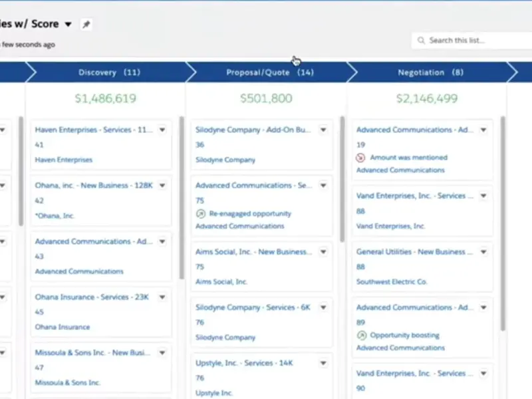
Task: Open the Silodyne Company Add-On card dropdown
Action: coord(323,130)
